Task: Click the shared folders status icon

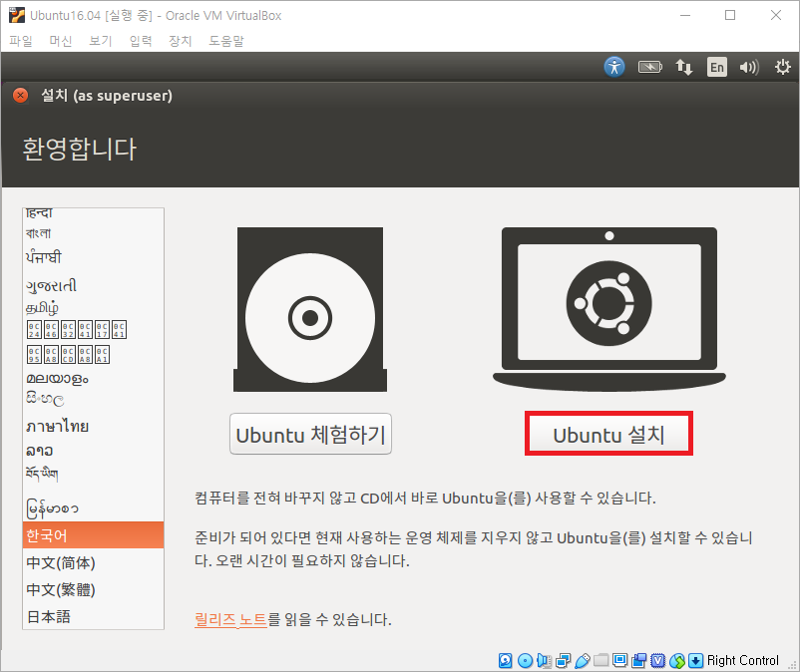Action: pos(601,660)
